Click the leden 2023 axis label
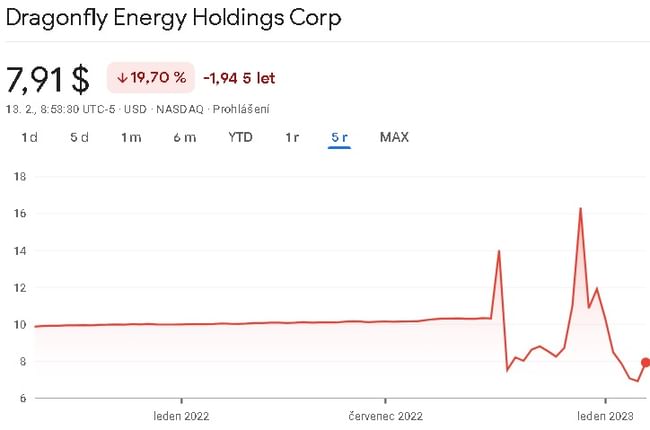Viewport: 650px width, 430px height. pos(606,414)
